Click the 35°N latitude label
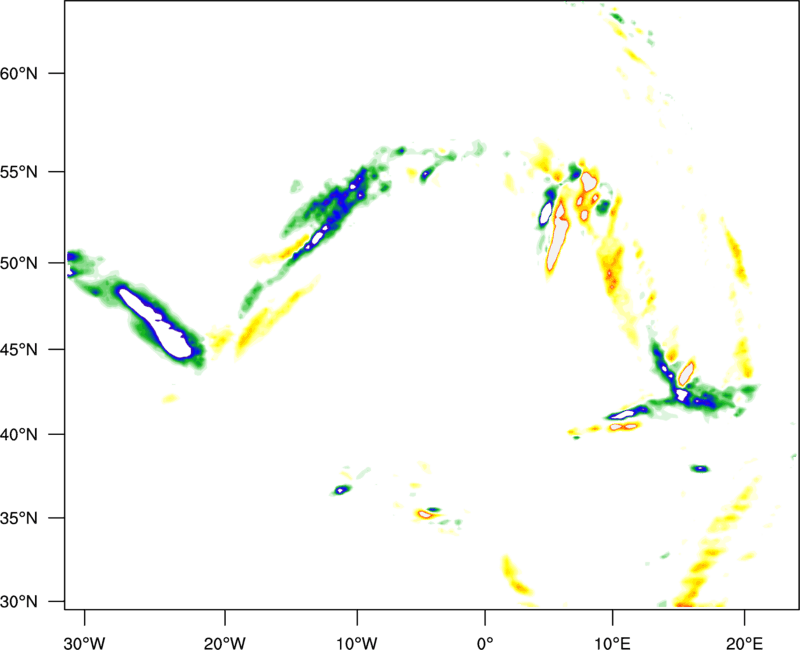Viewport: 800px width, 650px height. [19, 518]
